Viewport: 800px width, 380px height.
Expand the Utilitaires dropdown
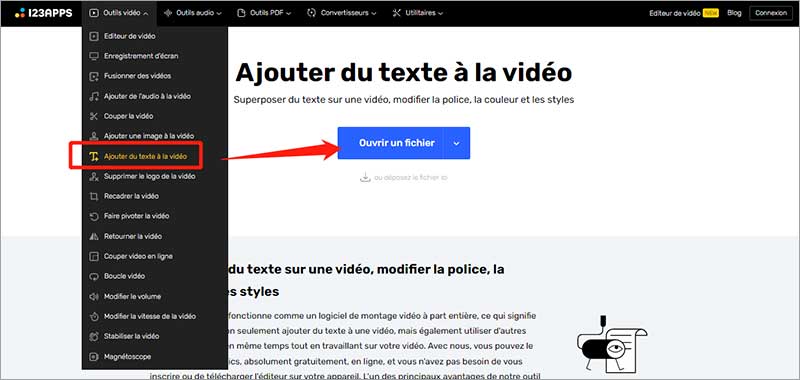tap(418, 13)
